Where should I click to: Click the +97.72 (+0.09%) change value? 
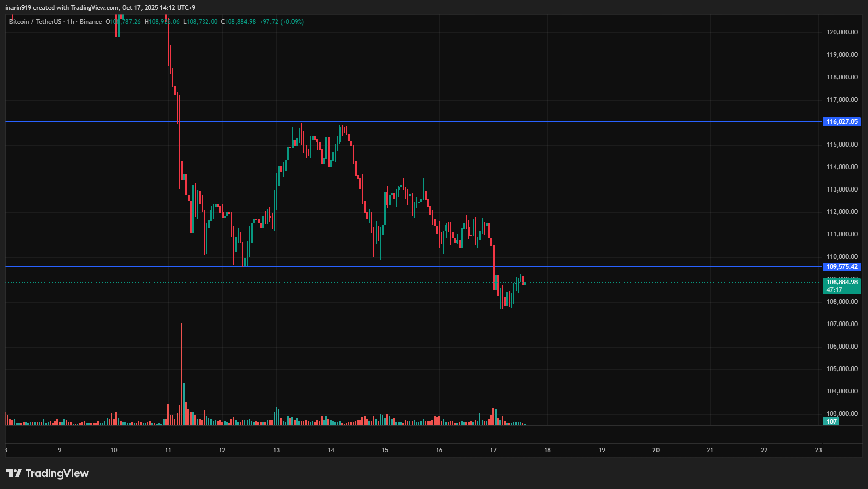281,22
